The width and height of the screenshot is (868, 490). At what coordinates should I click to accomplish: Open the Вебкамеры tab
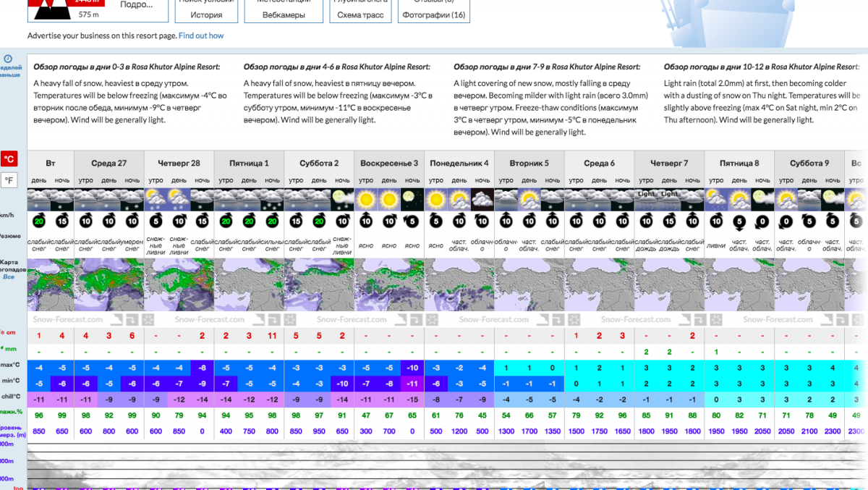[x=284, y=14]
